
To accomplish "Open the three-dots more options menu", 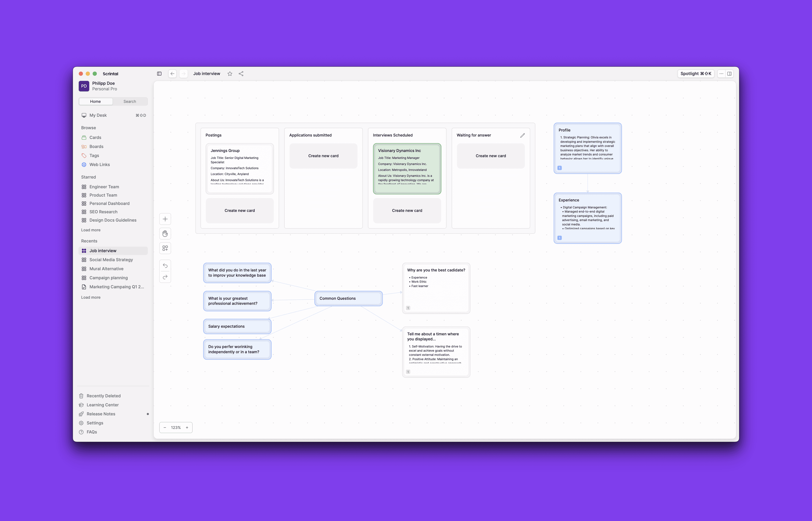I will (x=721, y=74).
